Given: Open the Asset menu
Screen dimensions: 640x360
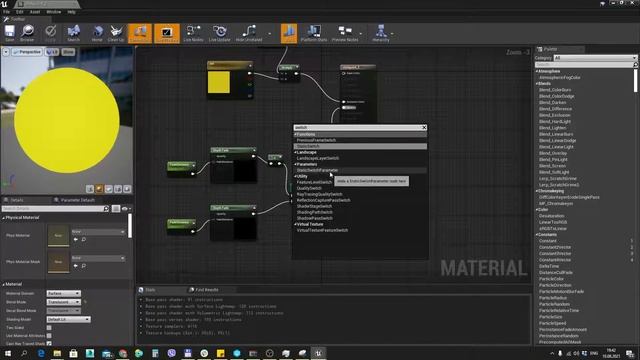Looking at the screenshot, I should (35, 12).
